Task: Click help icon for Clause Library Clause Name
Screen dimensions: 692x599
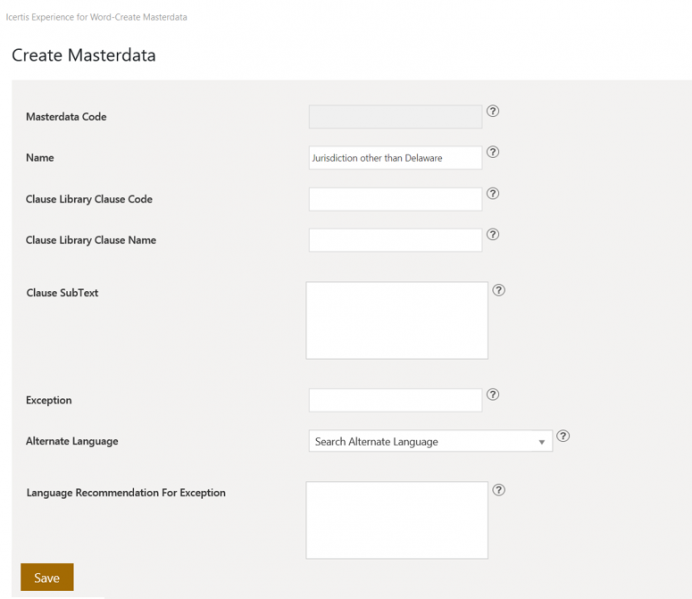Action: [492, 235]
